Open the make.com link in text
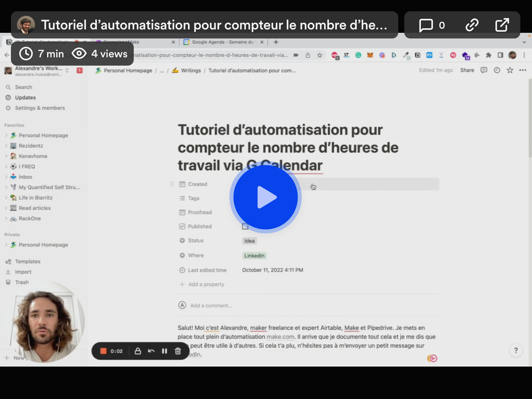 coord(280,337)
